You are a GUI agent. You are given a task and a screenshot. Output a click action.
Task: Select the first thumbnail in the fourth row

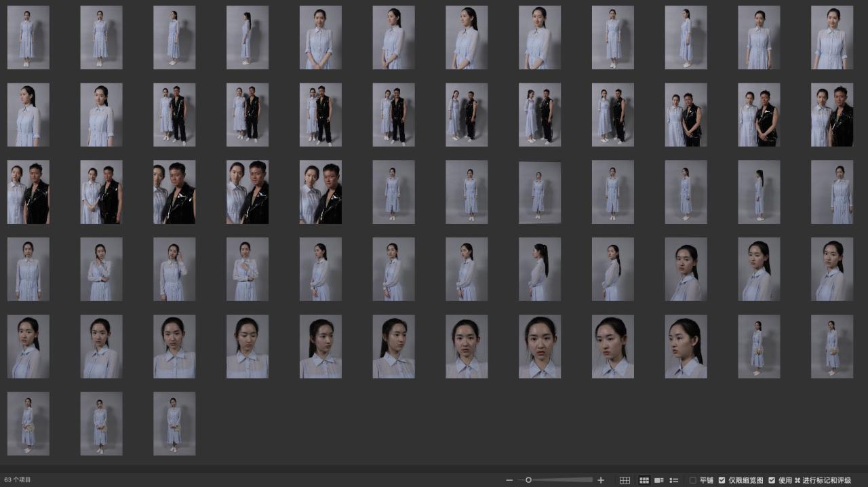(x=28, y=269)
